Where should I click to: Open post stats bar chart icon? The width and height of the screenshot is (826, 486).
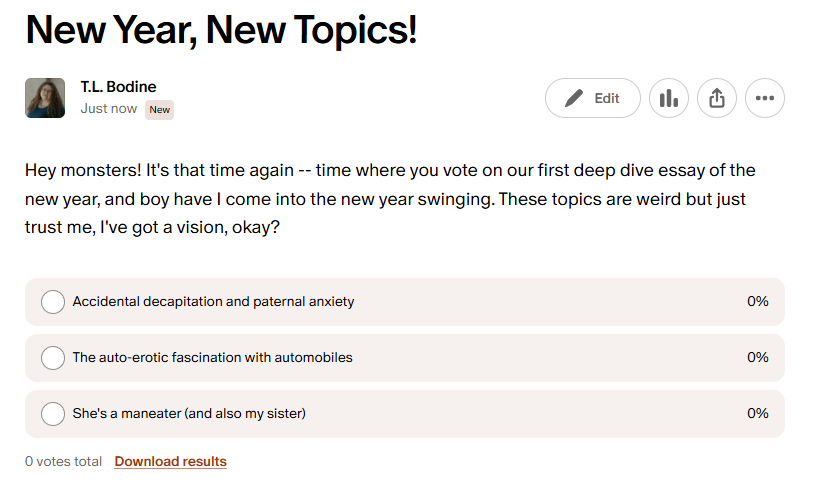(669, 98)
